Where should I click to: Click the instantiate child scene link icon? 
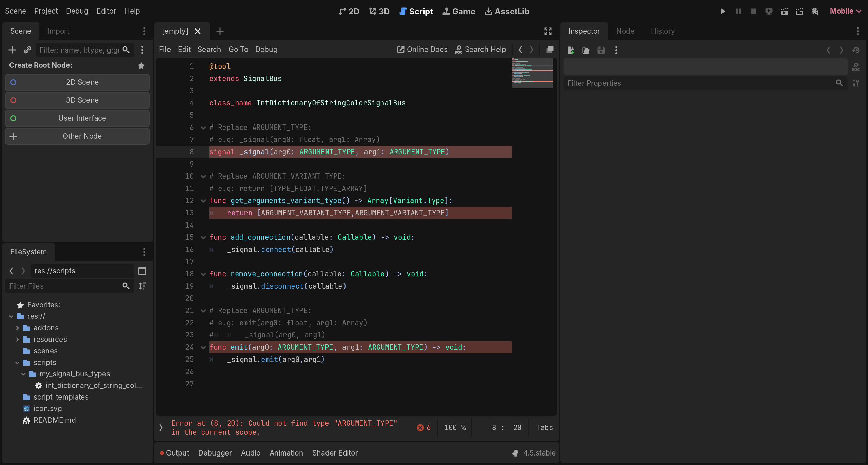[27, 50]
